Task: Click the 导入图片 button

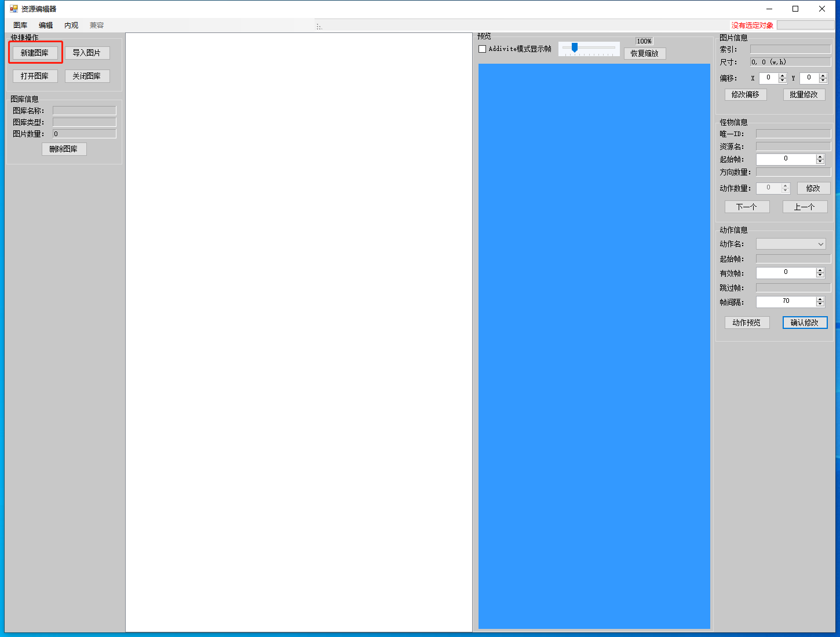Action: coord(87,53)
